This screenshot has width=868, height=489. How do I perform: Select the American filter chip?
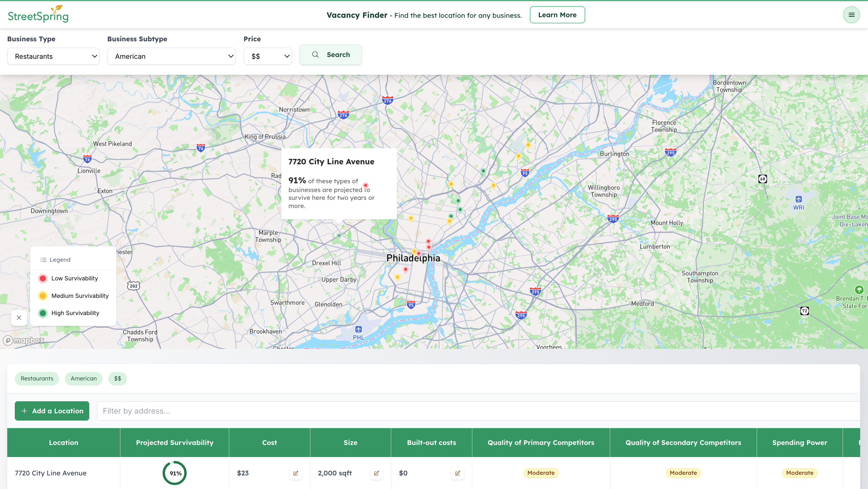[x=83, y=379]
